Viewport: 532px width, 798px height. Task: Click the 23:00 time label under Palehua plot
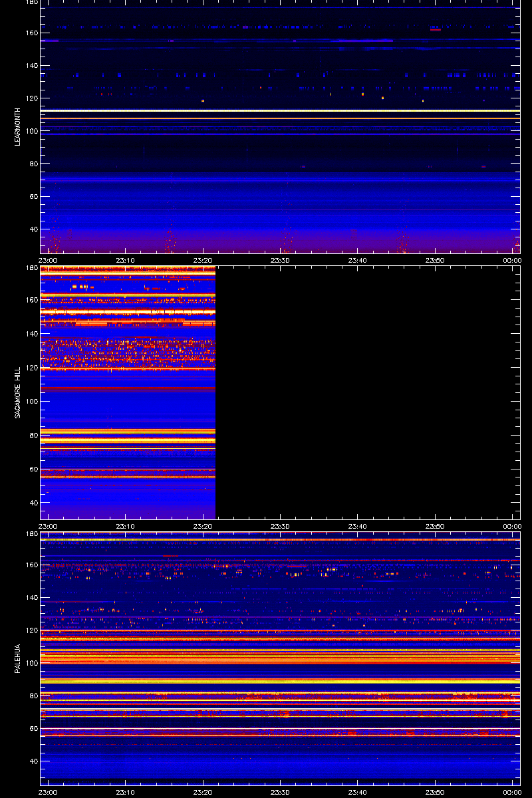(x=48, y=792)
